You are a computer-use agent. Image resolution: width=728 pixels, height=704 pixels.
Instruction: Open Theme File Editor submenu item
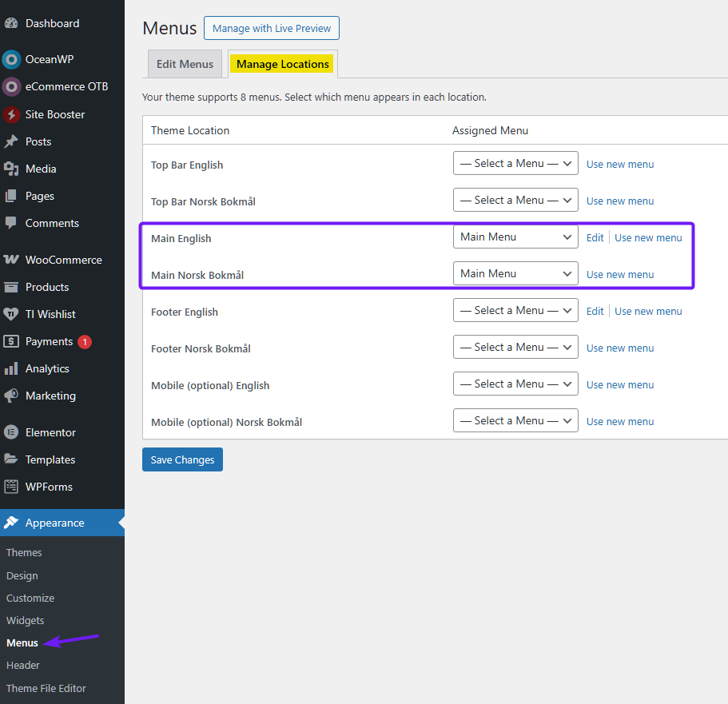point(46,688)
